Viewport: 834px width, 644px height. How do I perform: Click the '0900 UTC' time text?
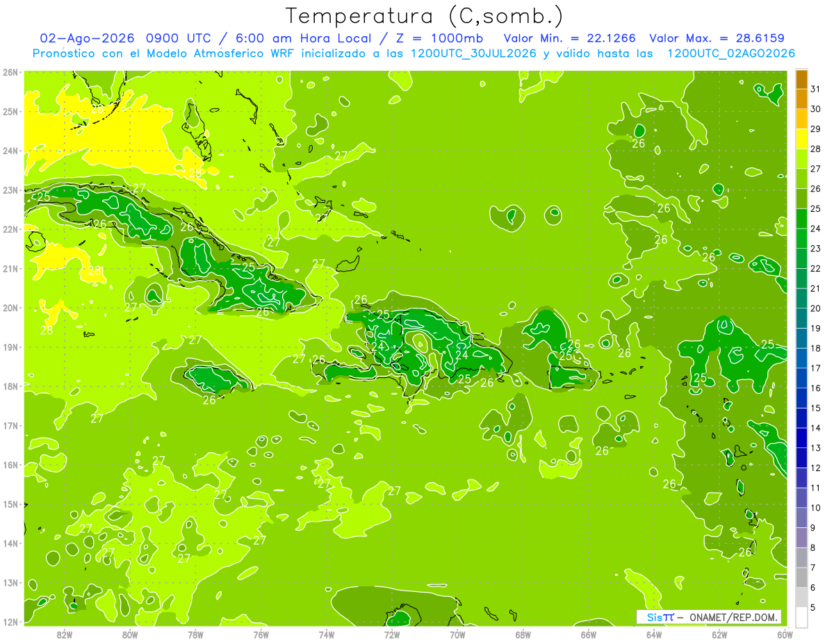(x=177, y=38)
